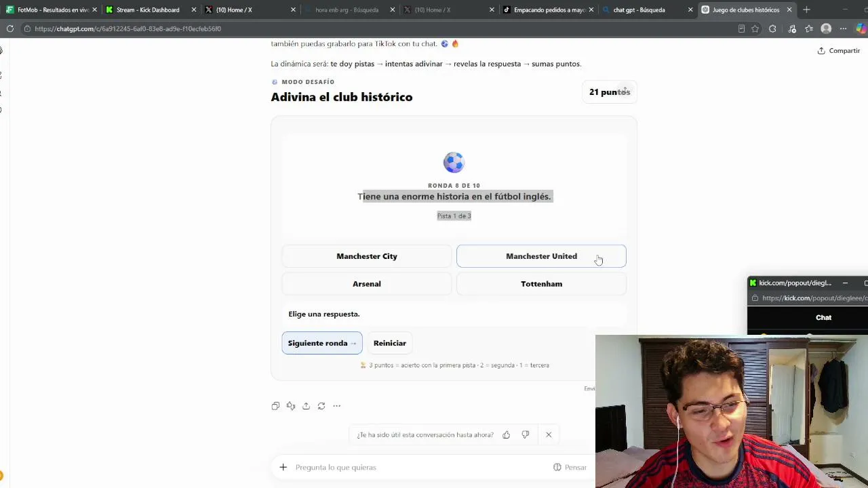The width and height of the screenshot is (868, 488).
Task: Click the plus icon to add attachments
Action: pyautogui.click(x=283, y=467)
